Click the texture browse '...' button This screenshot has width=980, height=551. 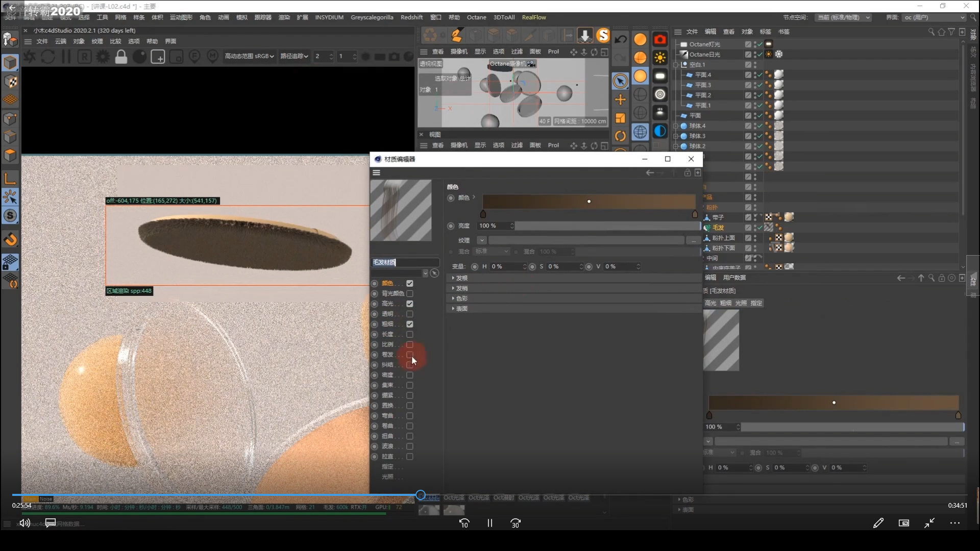[x=692, y=240]
